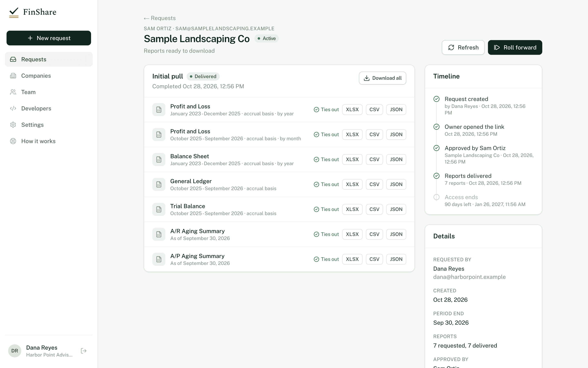Click the refresh arrows icon
The image size is (588, 368).
(451, 47)
